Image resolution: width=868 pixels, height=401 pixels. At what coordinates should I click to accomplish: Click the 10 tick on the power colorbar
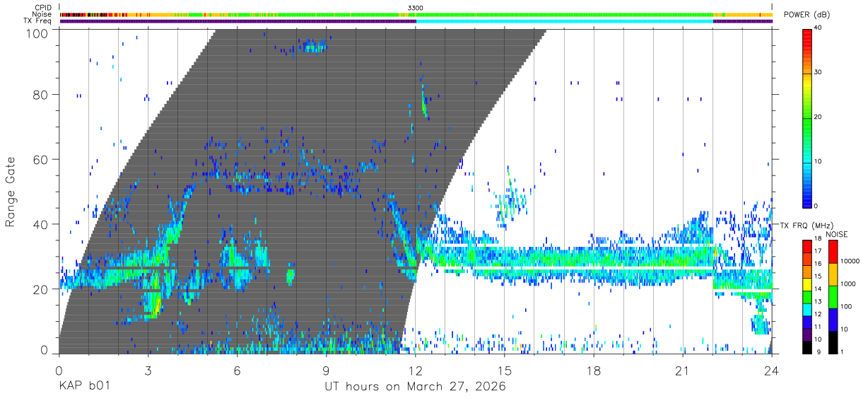coord(817,161)
